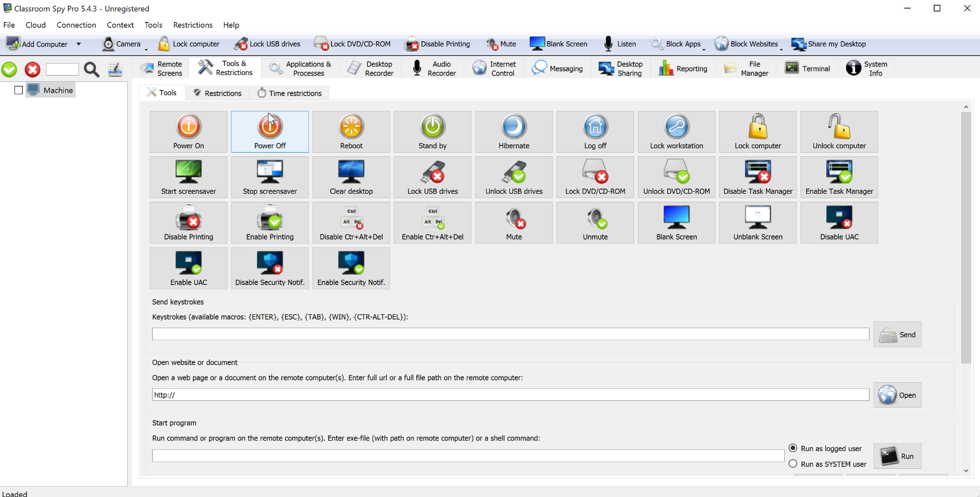The height and width of the screenshot is (497, 980).
Task: Check the Machine checkbox
Action: pos(19,90)
